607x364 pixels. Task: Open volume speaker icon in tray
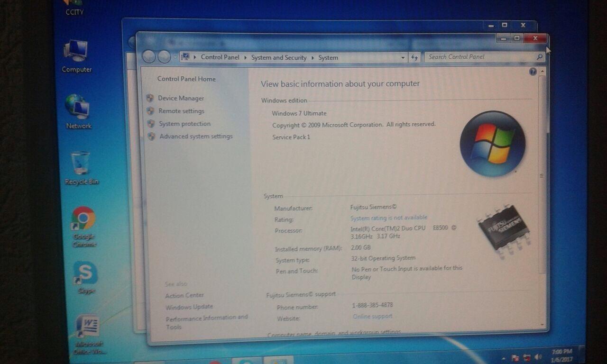(538, 356)
